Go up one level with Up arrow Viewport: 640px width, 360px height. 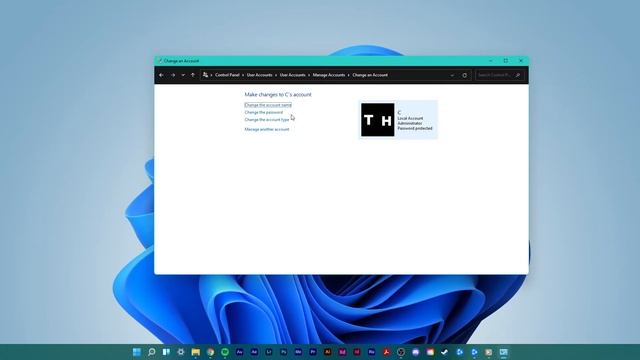[193, 75]
